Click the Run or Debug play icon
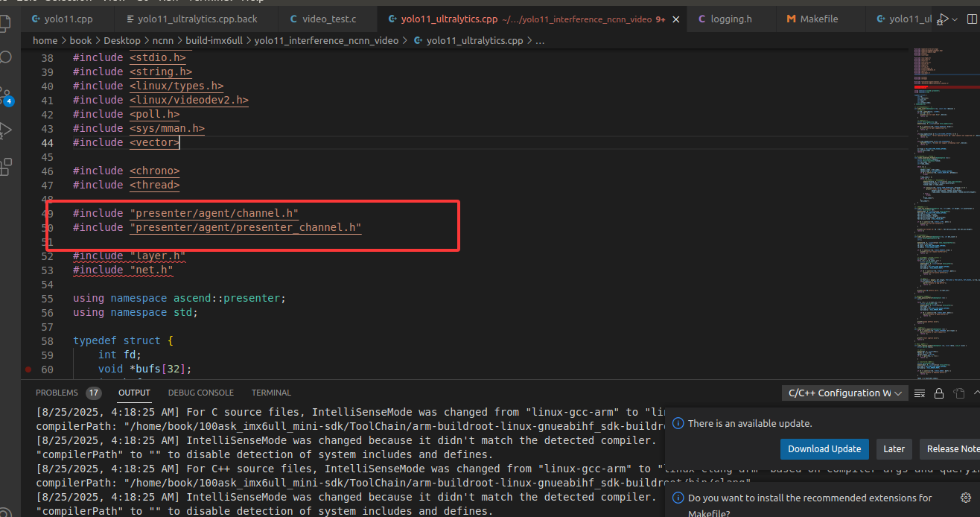Screen dimensions: 980x517 (x=944, y=19)
